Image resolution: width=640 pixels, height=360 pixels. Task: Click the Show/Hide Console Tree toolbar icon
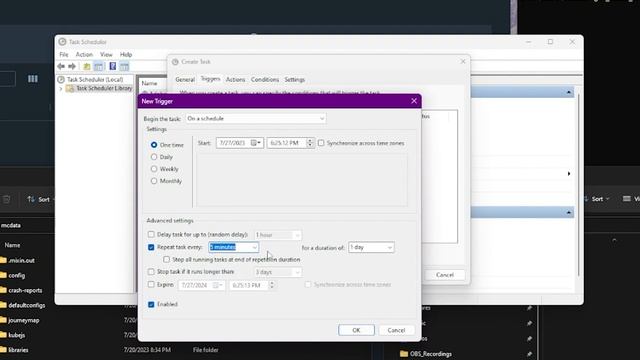[98, 66]
